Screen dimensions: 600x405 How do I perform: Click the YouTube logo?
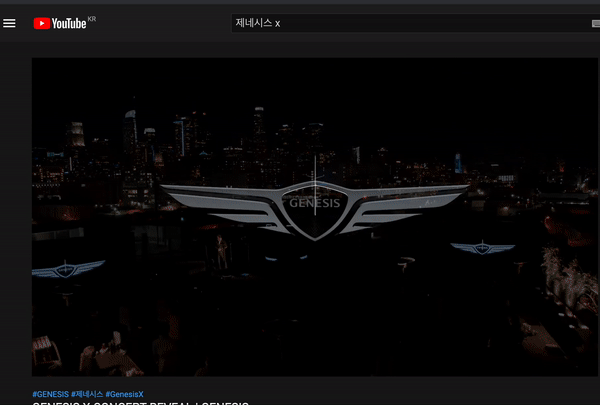click(x=60, y=23)
